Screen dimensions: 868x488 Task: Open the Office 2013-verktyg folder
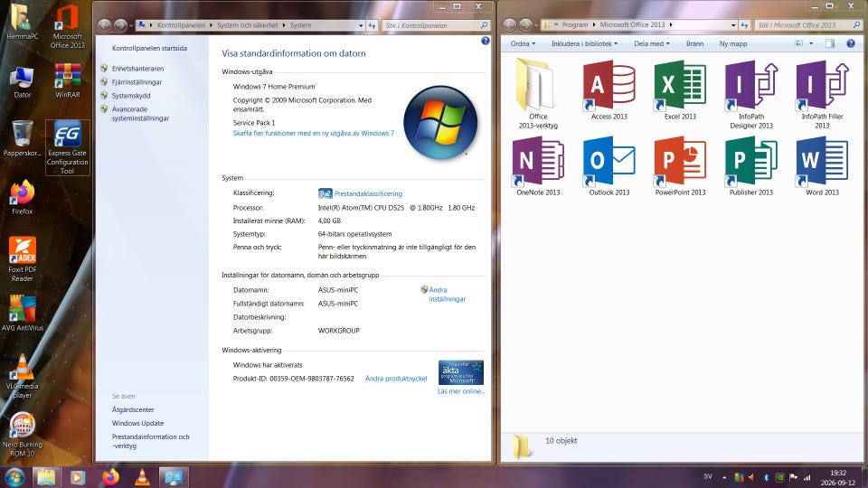pyautogui.click(x=538, y=94)
